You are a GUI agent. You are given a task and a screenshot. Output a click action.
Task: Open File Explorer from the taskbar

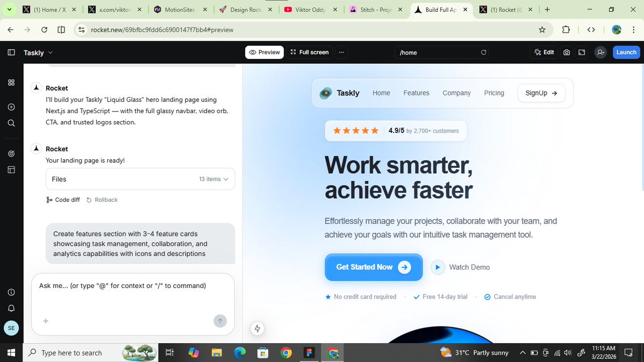coord(217,353)
